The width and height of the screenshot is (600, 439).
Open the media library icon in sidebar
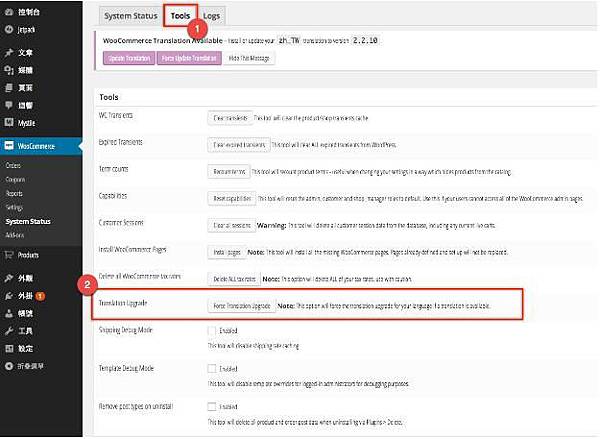point(9,70)
